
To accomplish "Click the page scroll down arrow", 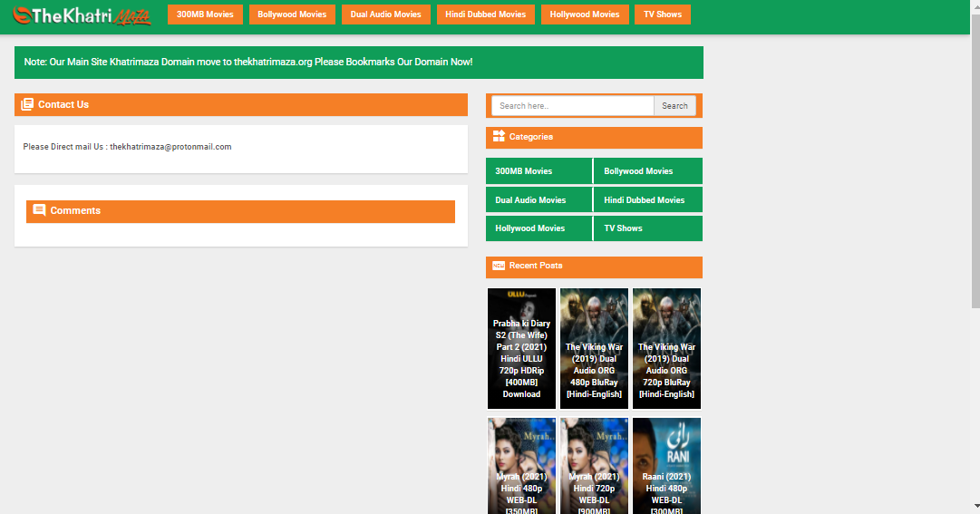I will tap(975, 507).
